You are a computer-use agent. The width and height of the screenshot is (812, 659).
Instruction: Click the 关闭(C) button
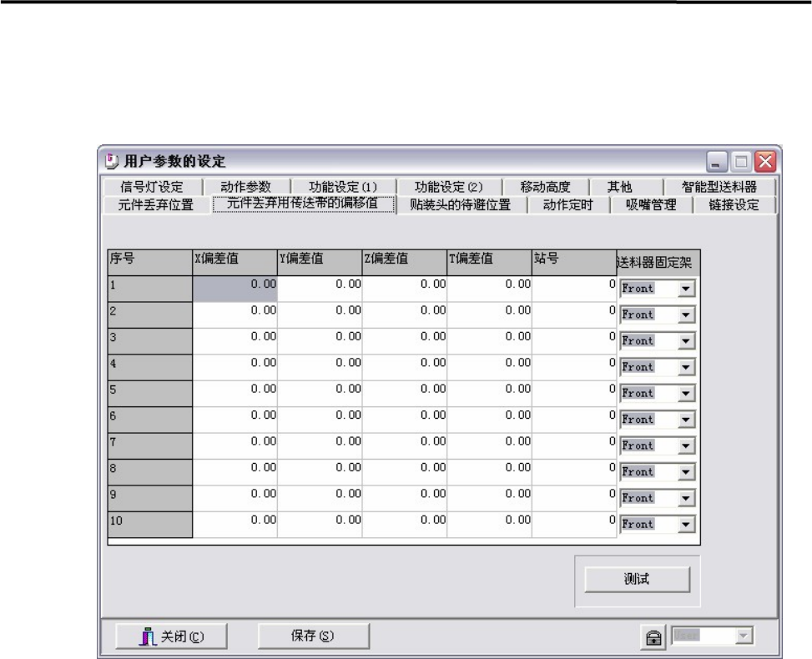click(171, 636)
